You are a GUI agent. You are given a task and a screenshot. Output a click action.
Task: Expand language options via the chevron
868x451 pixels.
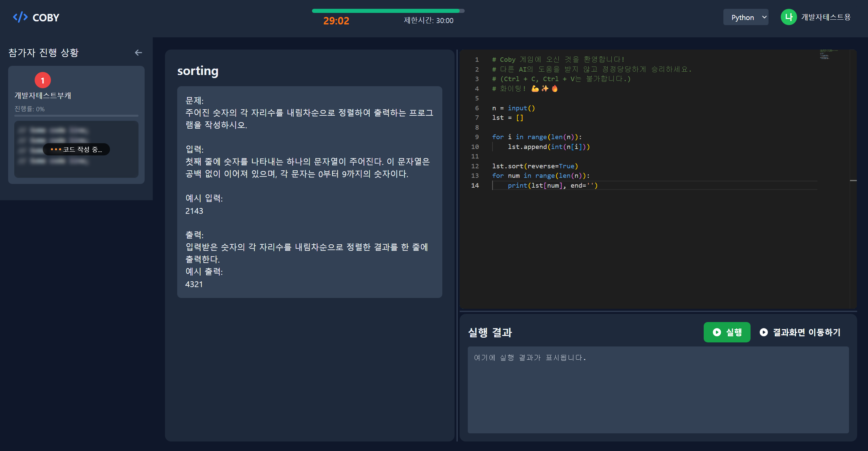[x=764, y=17]
